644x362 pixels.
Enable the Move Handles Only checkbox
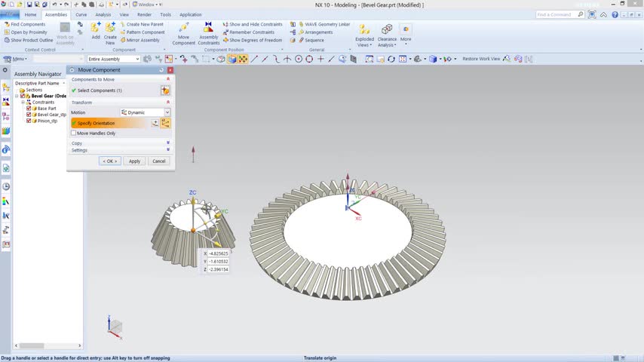tap(73, 133)
